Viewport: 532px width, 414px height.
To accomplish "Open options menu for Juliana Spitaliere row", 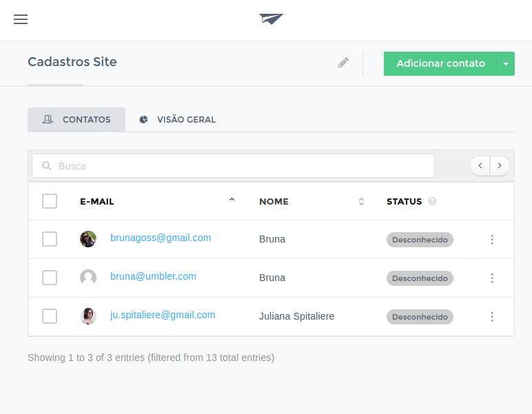I will pyautogui.click(x=492, y=317).
